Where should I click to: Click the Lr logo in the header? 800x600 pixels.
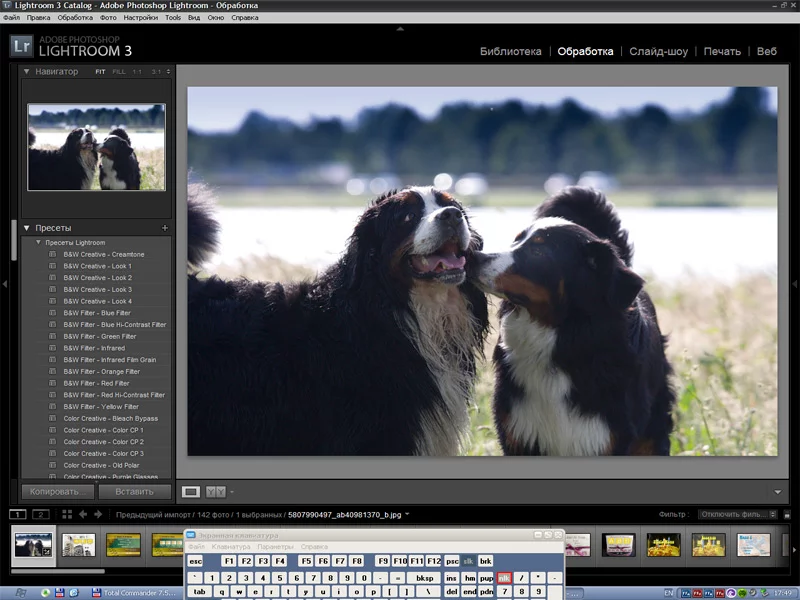21,46
